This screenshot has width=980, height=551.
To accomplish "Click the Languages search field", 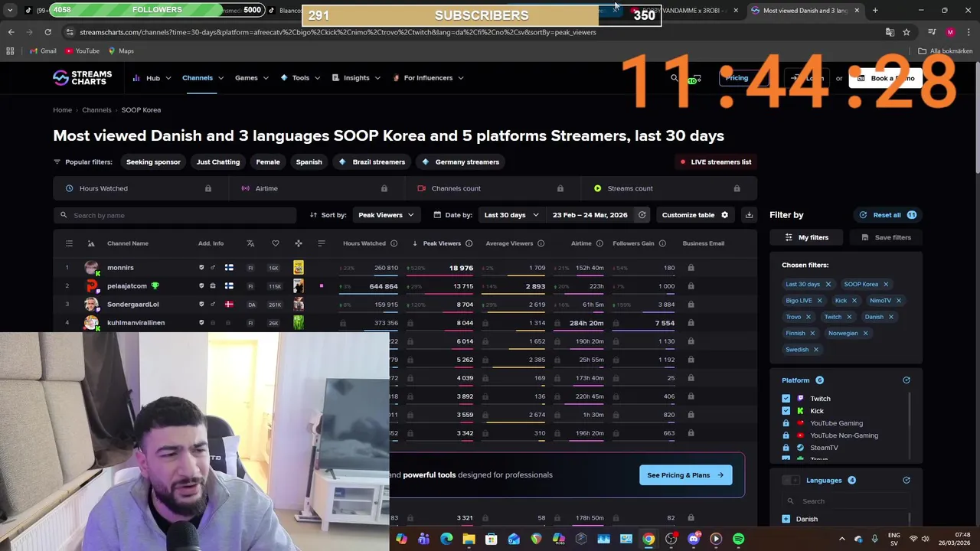I will [x=847, y=501].
